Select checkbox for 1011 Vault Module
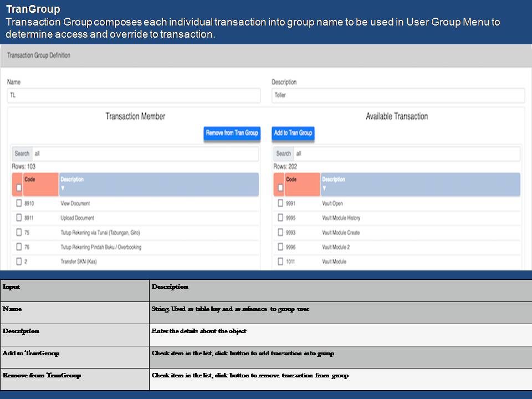532x399 pixels. coord(280,262)
